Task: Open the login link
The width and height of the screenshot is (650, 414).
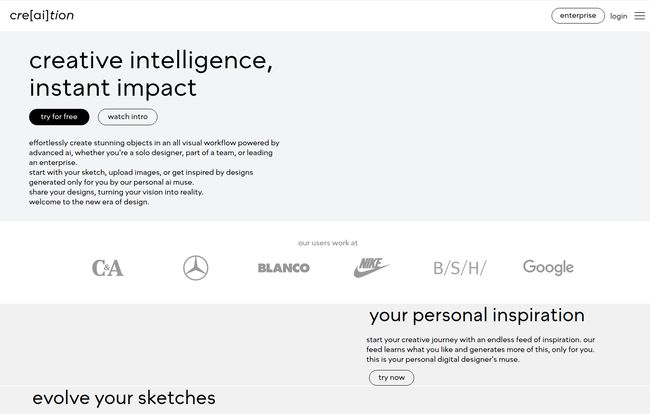Action: (x=618, y=16)
